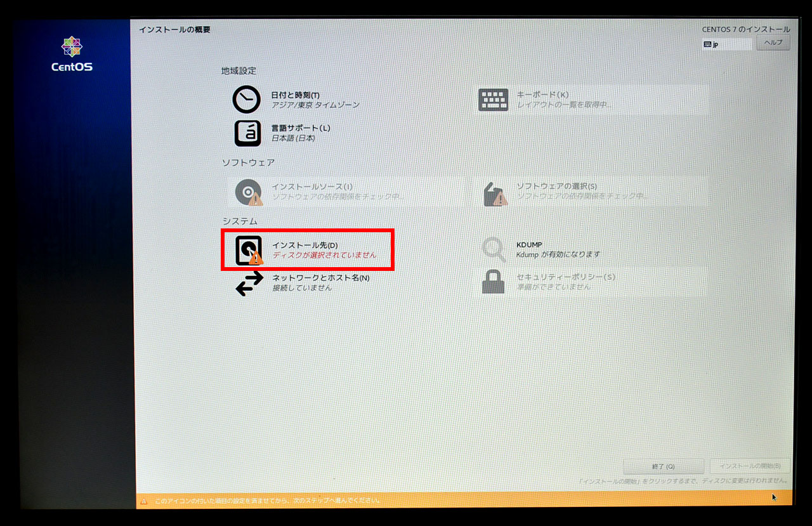Click the ヘルプ button
This screenshot has height=526, width=812.
(773, 43)
